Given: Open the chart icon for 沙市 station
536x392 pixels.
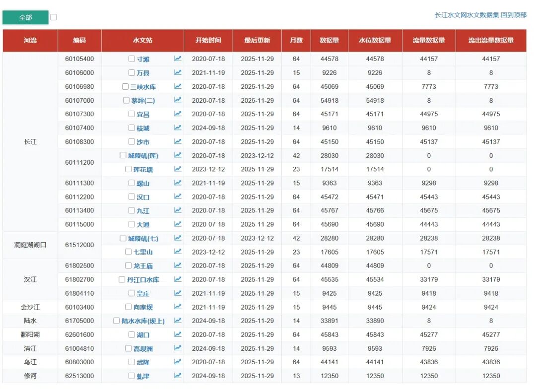Looking at the screenshot, I should [x=177, y=141].
